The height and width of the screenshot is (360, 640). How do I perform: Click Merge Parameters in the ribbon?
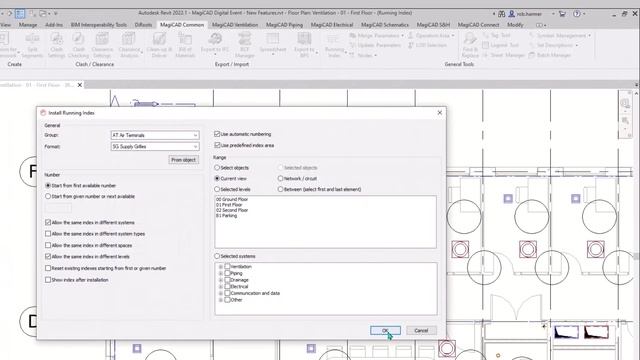pyautogui.click(x=376, y=36)
